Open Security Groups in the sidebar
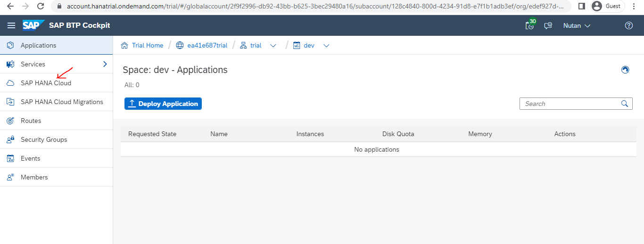Screen dimensions: 644x244 [x=57, y=139]
